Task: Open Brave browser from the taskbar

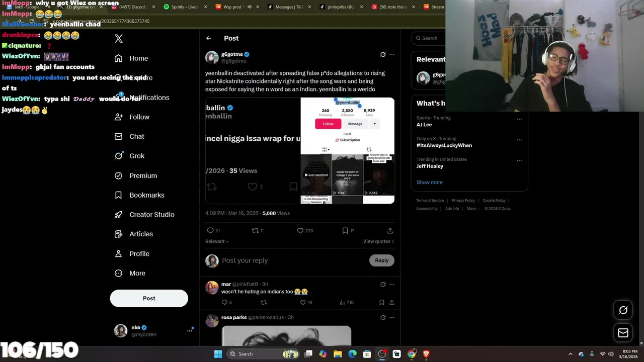Action: coord(426,354)
